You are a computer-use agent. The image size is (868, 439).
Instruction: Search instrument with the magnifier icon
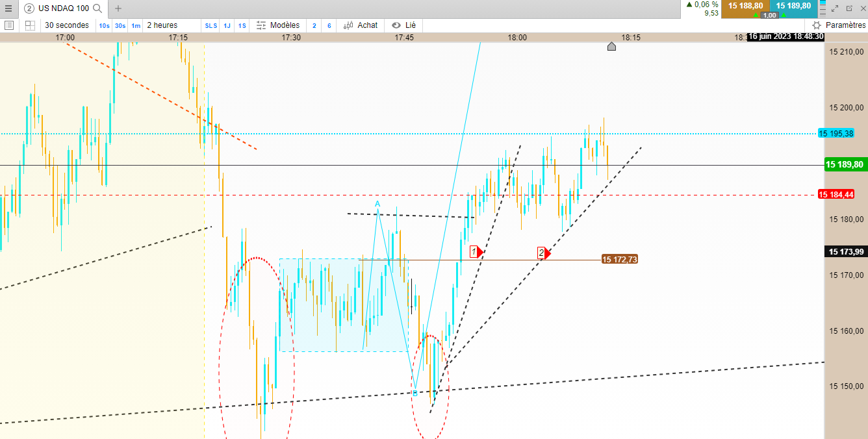point(97,8)
